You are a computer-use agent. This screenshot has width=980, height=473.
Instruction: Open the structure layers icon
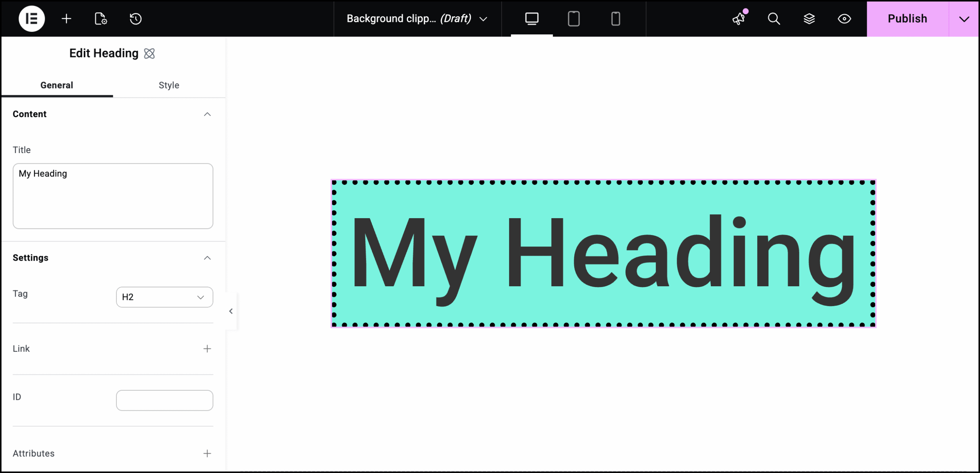[x=809, y=19]
